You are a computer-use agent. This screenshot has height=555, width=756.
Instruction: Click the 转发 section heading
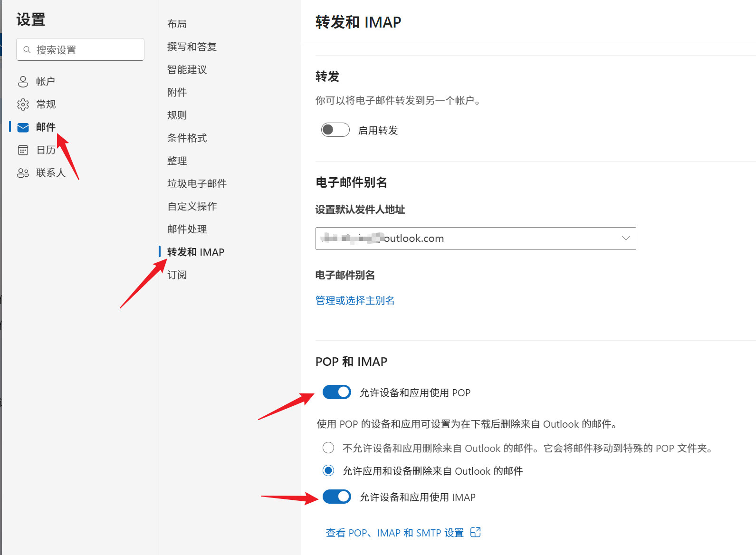pyautogui.click(x=327, y=77)
